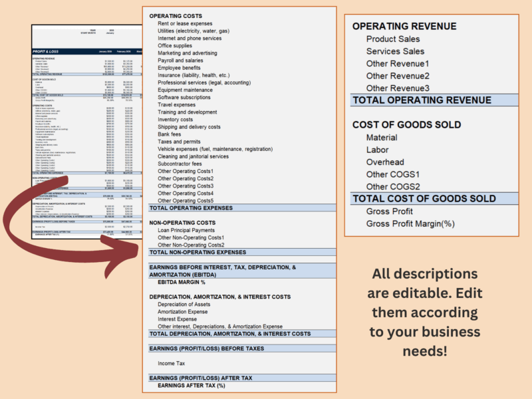The width and height of the screenshot is (532, 399).
Task: Click 'TOTAL OPERATING REVENUE' row
Action: click(435, 100)
